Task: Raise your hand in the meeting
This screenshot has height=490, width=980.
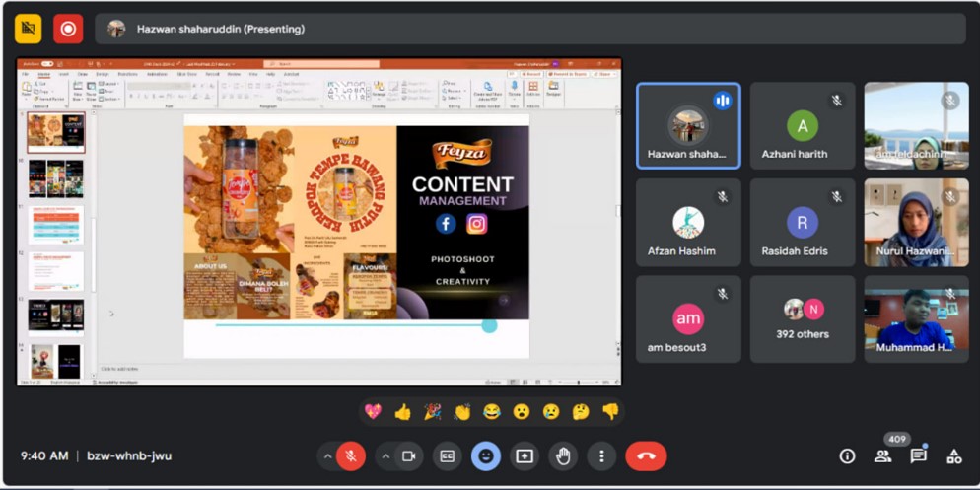Action: pyautogui.click(x=563, y=456)
